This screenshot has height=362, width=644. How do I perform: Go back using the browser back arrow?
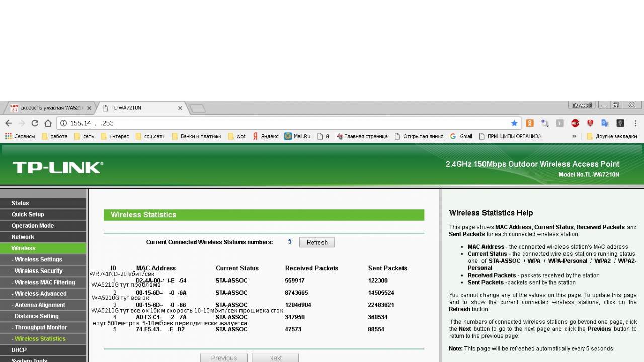click(x=9, y=123)
